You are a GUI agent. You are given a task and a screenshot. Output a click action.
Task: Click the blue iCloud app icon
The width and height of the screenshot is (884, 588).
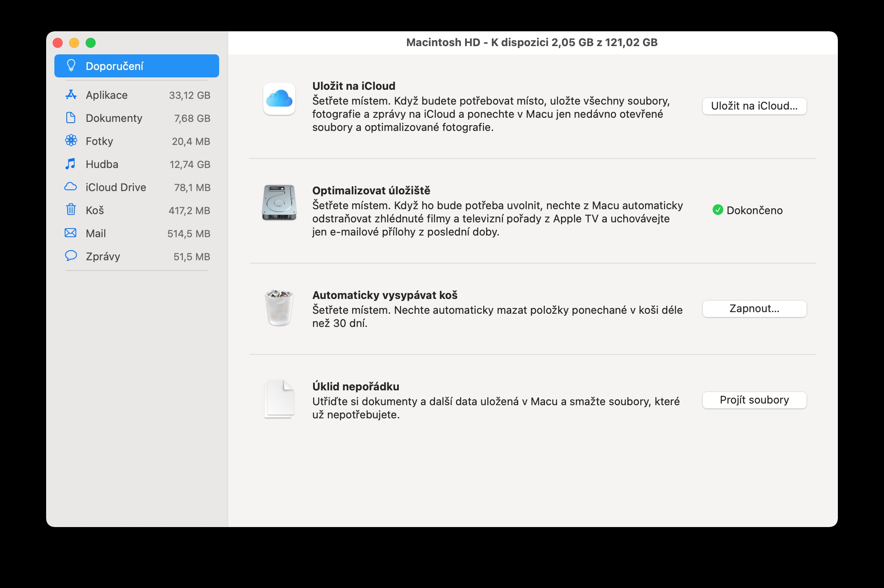(x=279, y=99)
